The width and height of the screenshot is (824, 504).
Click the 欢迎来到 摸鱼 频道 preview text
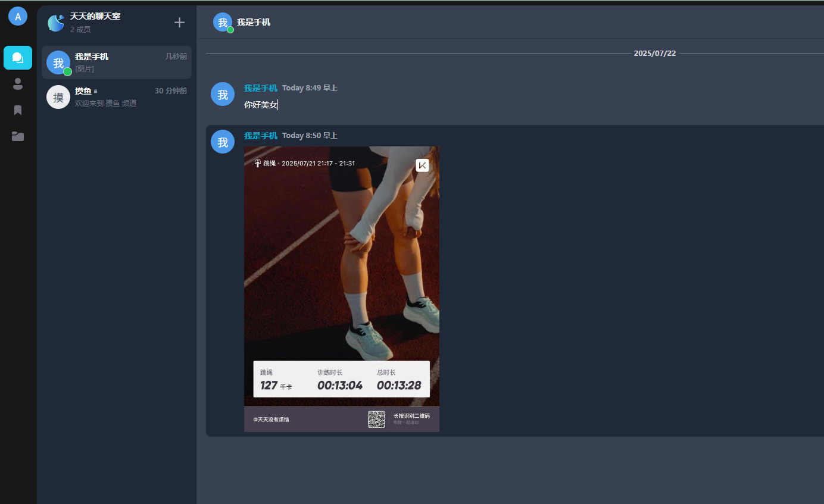pos(106,104)
